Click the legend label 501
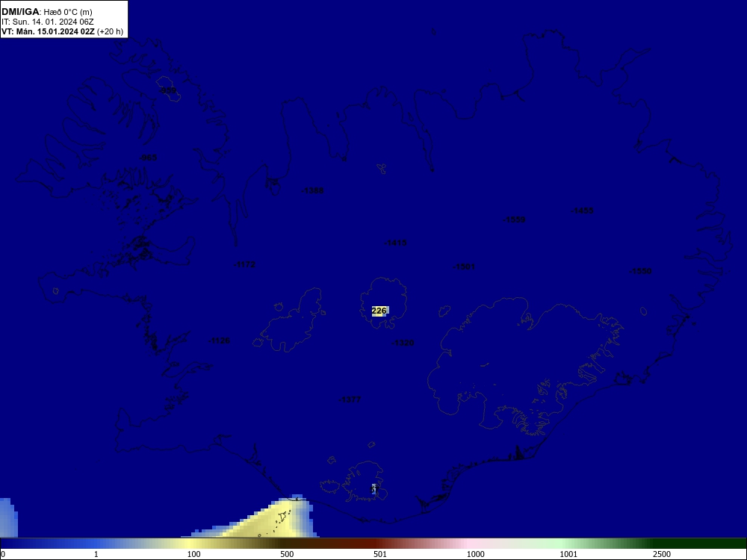Image resolution: width=747 pixels, height=560 pixels. [x=380, y=554]
